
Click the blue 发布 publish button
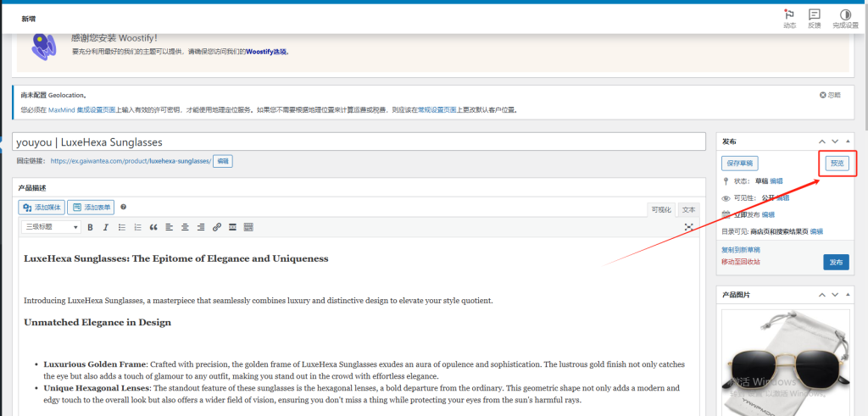click(x=835, y=262)
